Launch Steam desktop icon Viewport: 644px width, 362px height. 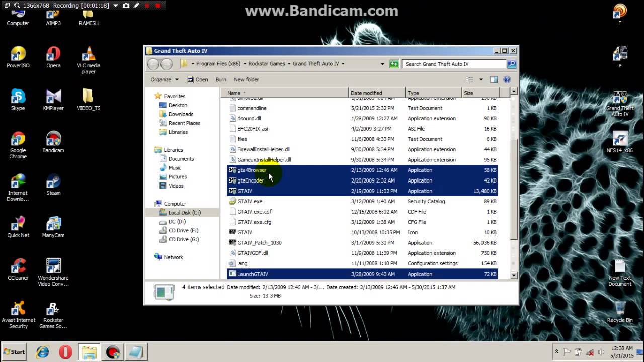(53, 185)
